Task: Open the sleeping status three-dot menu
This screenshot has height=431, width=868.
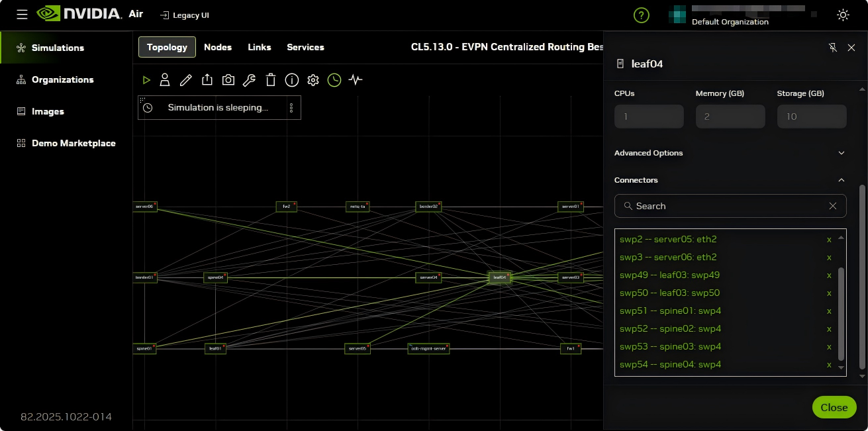Action: coord(291,108)
